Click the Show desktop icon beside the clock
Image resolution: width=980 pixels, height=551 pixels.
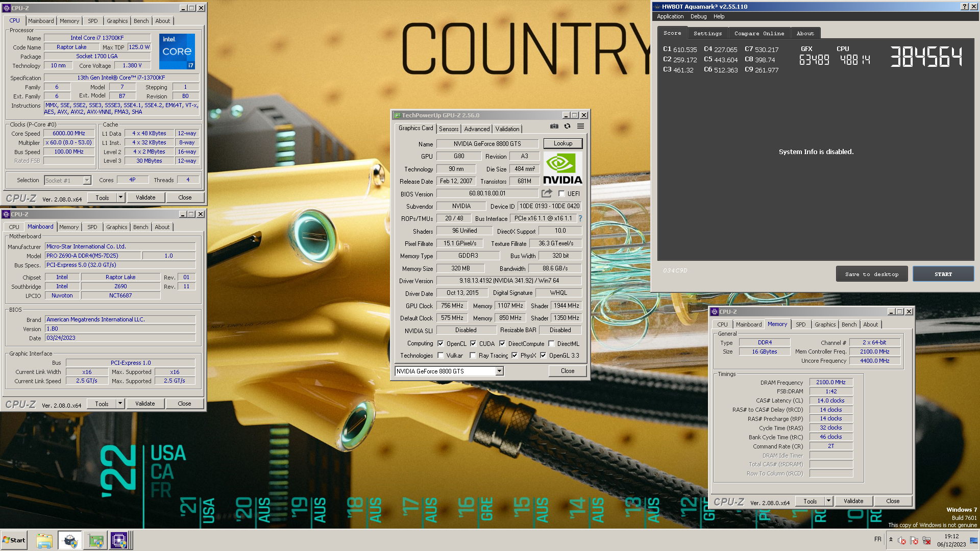coord(974,540)
